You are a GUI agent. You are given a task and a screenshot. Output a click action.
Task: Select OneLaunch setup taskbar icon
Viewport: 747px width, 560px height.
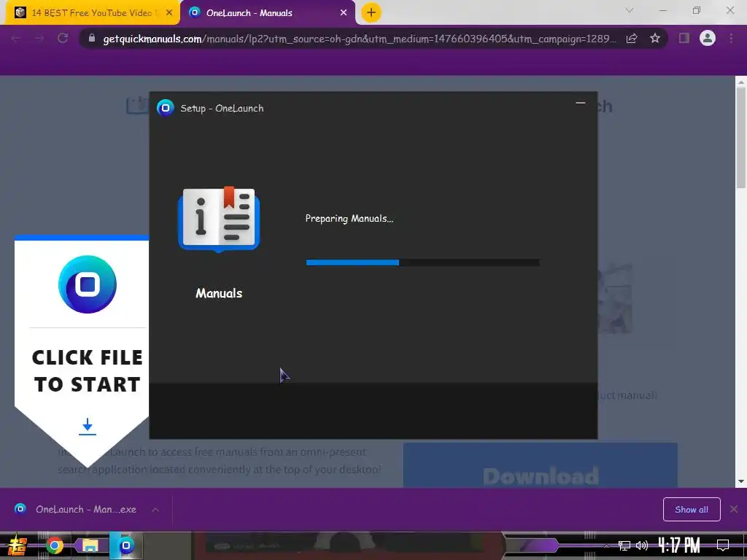click(x=126, y=545)
